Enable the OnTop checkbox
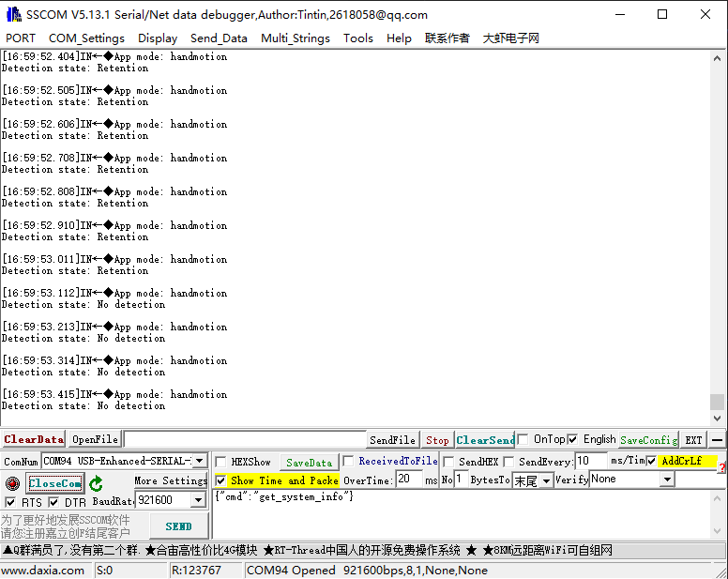 coord(523,439)
